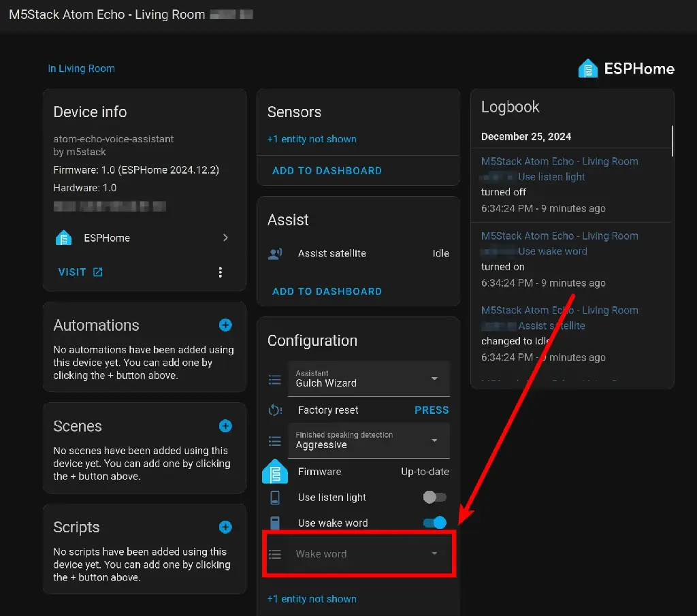Click the Idle state of Assist satellite

(x=440, y=253)
